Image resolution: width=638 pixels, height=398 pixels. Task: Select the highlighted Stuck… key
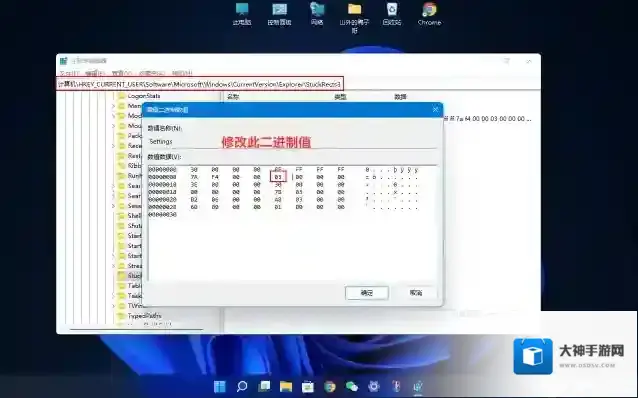[134, 276]
